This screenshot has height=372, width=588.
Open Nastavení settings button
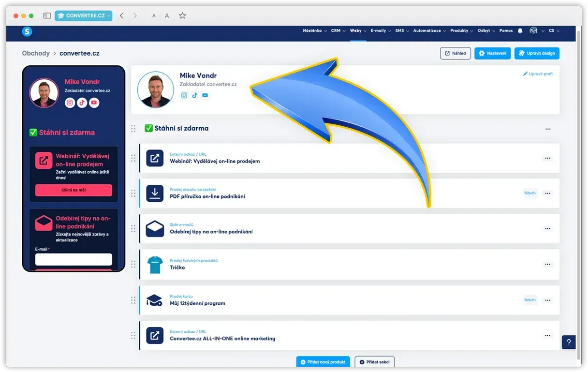492,53
